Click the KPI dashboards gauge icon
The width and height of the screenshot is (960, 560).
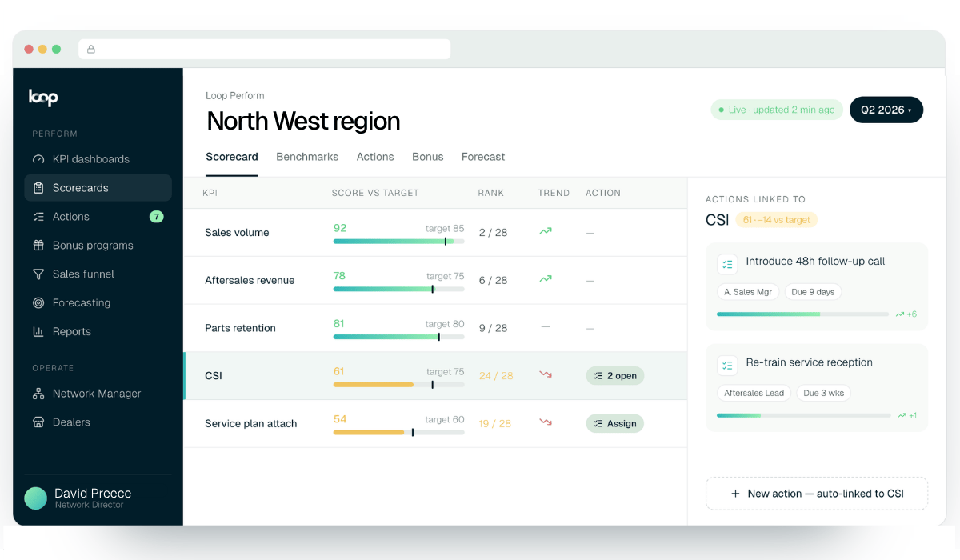[38, 159]
